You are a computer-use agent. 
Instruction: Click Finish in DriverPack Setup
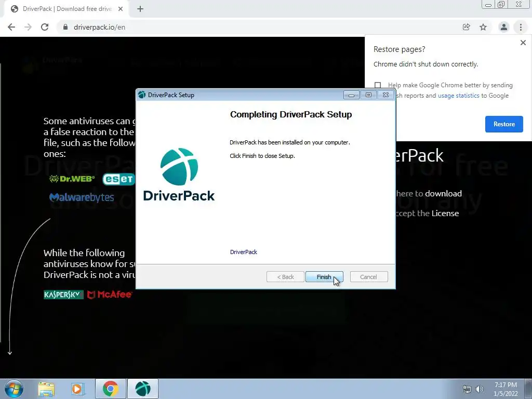324,277
